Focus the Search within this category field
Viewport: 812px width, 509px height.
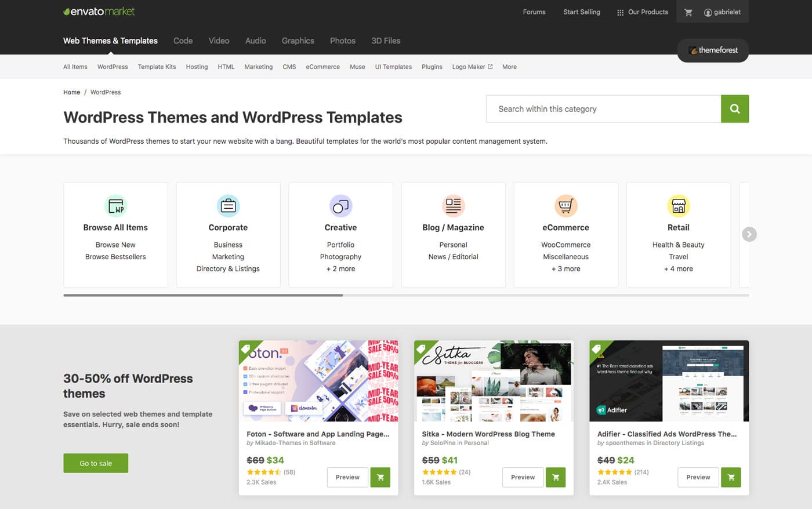(603, 109)
